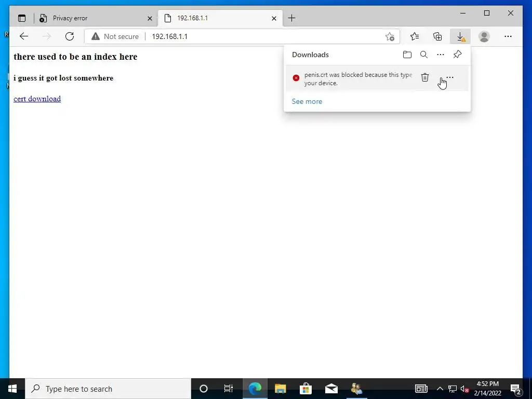Screen dimensions: 532x399
Task: Reload the page with the refresh icon
Action: 70,36
